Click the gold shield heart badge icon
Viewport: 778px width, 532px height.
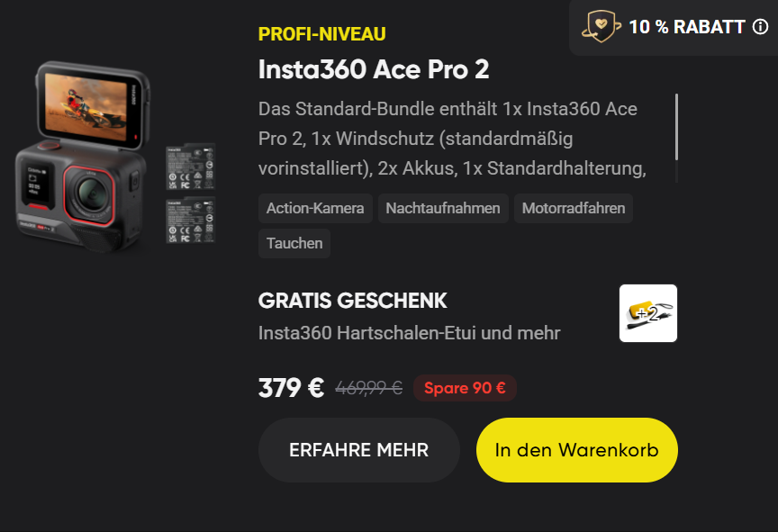(601, 26)
